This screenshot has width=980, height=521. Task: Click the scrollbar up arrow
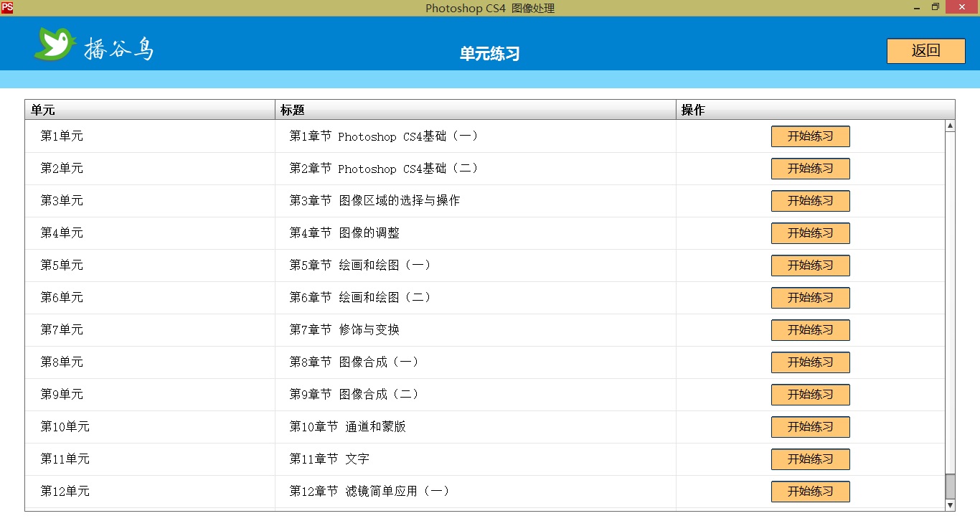[x=950, y=126]
